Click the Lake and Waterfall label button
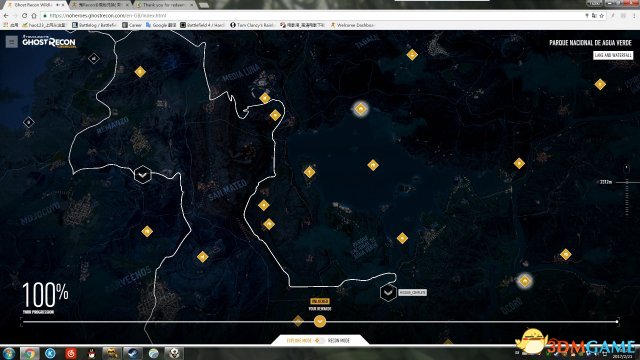Viewport: 640px width, 360px height. click(613, 55)
